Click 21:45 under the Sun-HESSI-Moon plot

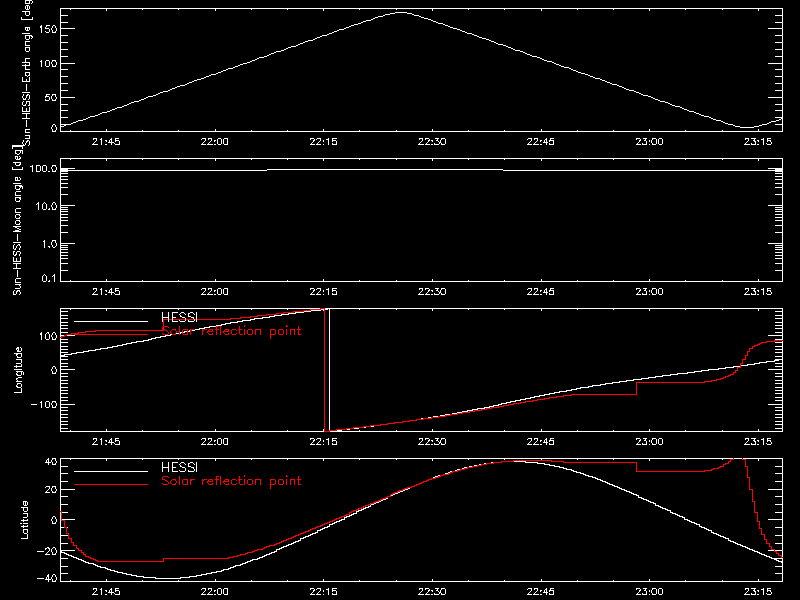click(x=106, y=292)
